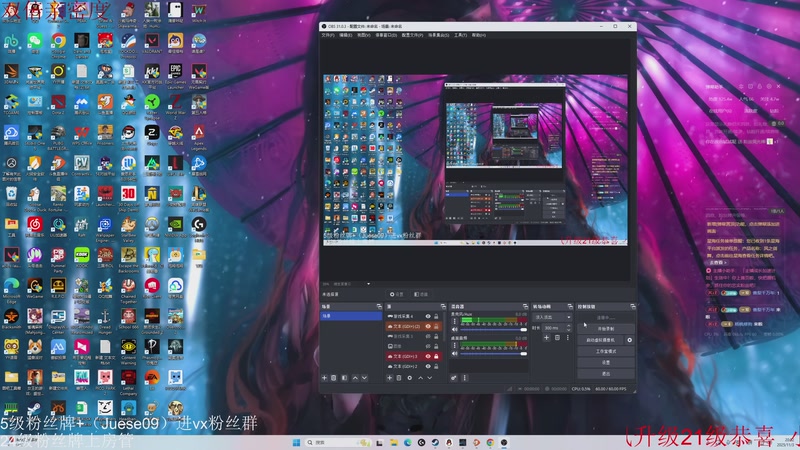Screen dimensions: 800x450
Task: Click 启动虚拟摄像机 virtual camera button
Action: click(601, 340)
